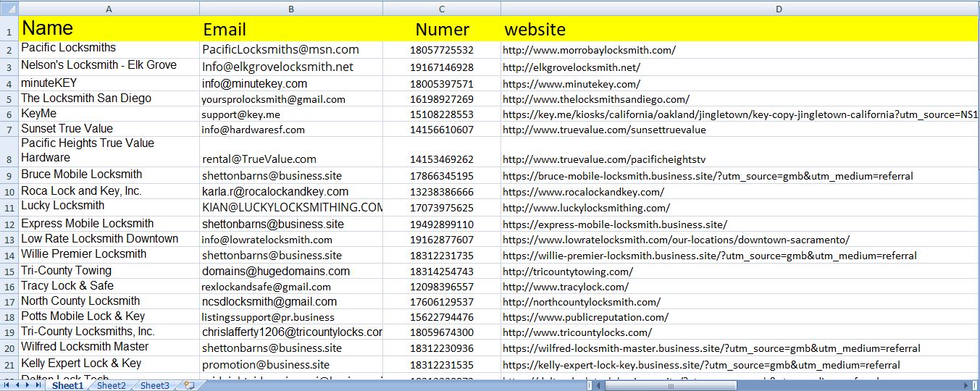Select cell North County Locksmith

point(109,301)
